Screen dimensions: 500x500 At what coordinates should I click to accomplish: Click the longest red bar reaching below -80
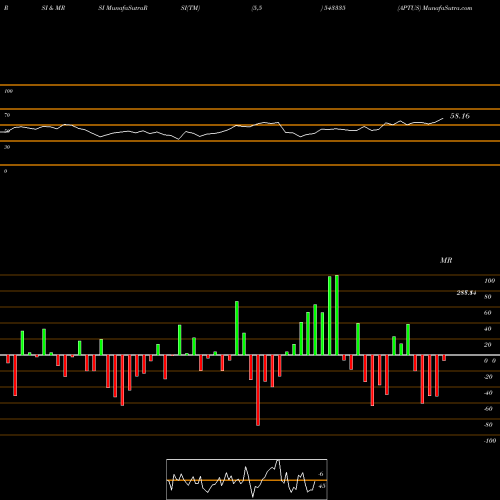coord(258,390)
